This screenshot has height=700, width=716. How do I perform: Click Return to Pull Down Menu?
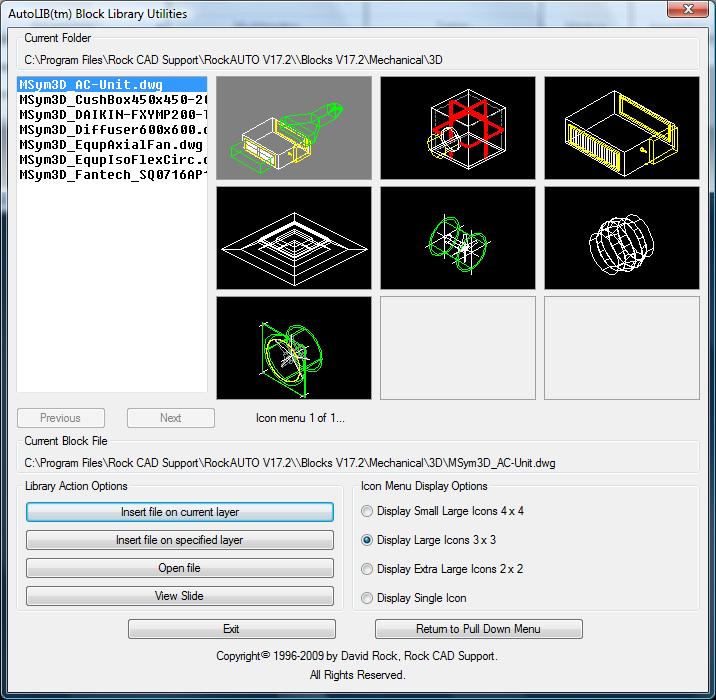pos(479,629)
